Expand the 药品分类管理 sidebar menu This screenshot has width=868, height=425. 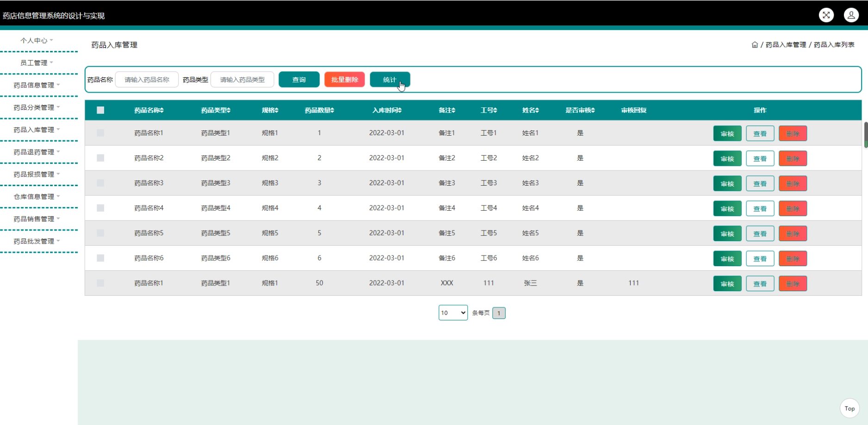click(37, 107)
